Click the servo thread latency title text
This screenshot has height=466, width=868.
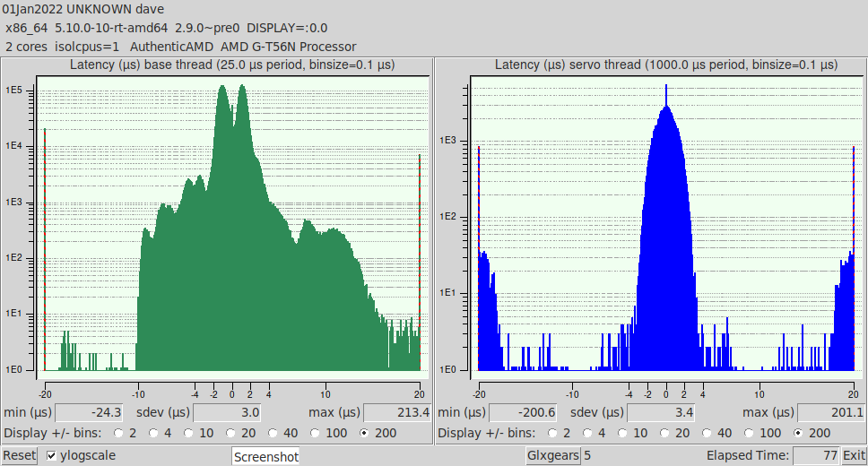point(666,65)
